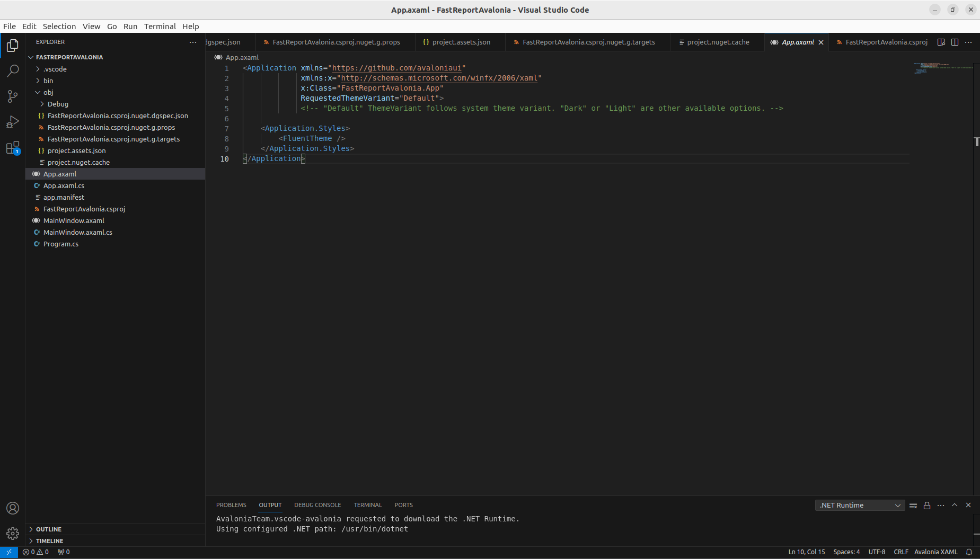Toggle auto-scroll lock in Output panel
980x559 pixels.
pyautogui.click(x=926, y=505)
